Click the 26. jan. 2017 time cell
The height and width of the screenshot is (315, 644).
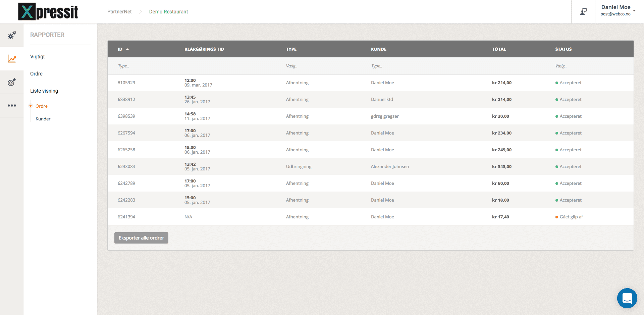197,100
